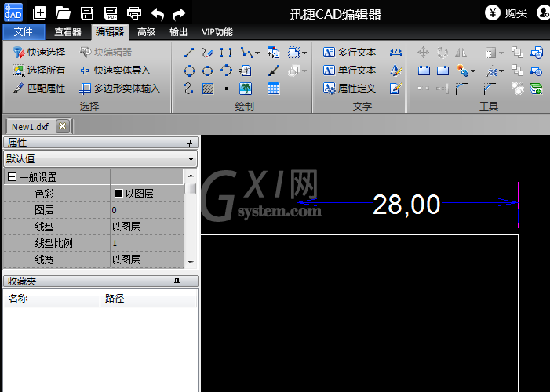Click the 图层 value field
The width and height of the screenshot is (550, 392).
[x=147, y=210]
